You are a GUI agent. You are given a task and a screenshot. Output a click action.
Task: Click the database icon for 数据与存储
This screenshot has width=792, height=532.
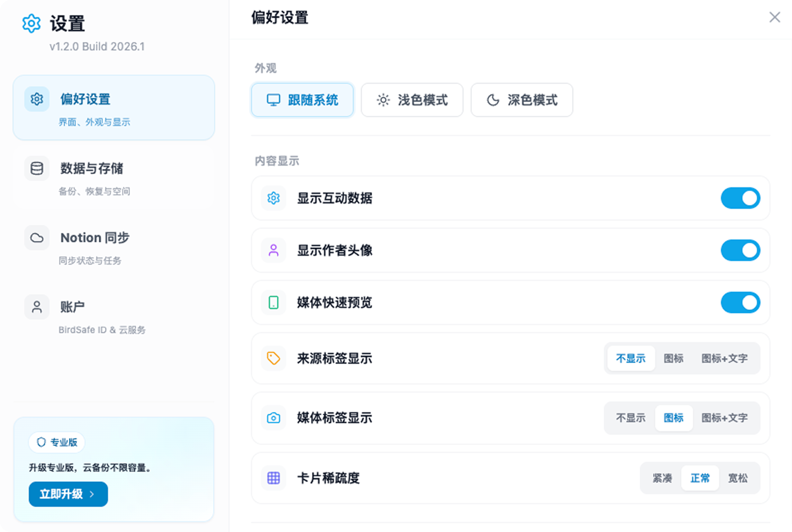pos(37,168)
